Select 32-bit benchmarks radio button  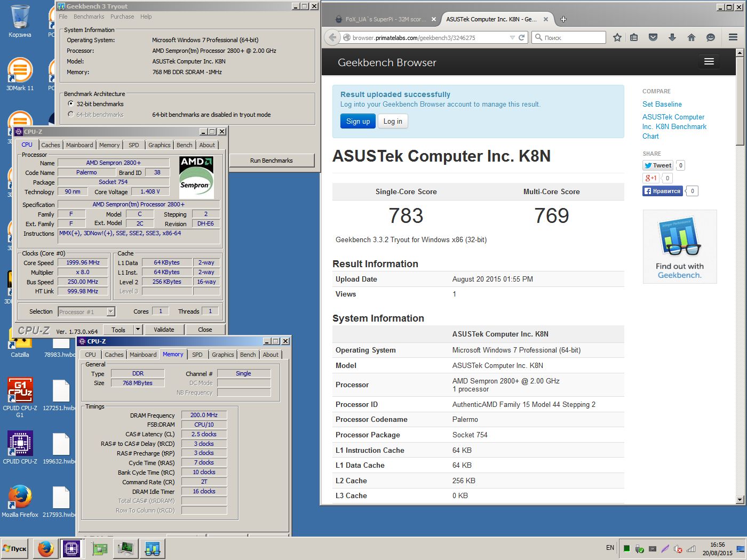71,104
